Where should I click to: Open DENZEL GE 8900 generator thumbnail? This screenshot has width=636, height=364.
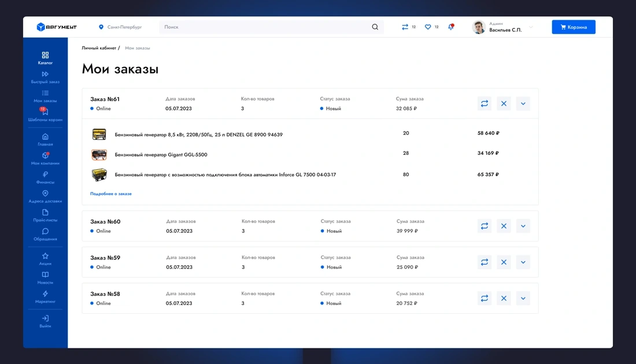(99, 134)
